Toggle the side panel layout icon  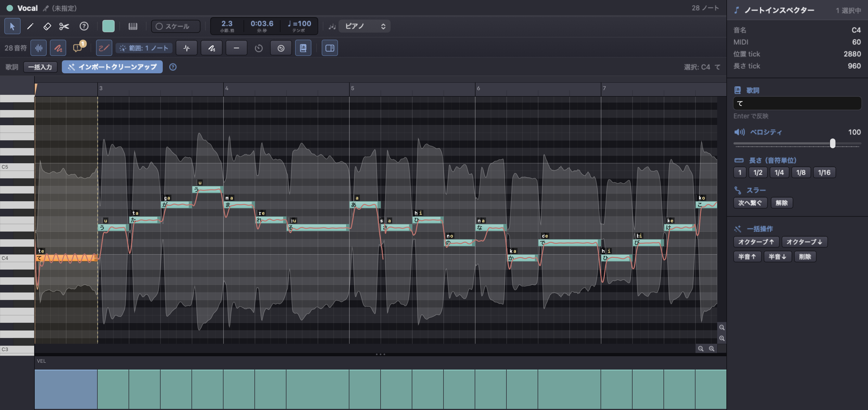coord(330,48)
